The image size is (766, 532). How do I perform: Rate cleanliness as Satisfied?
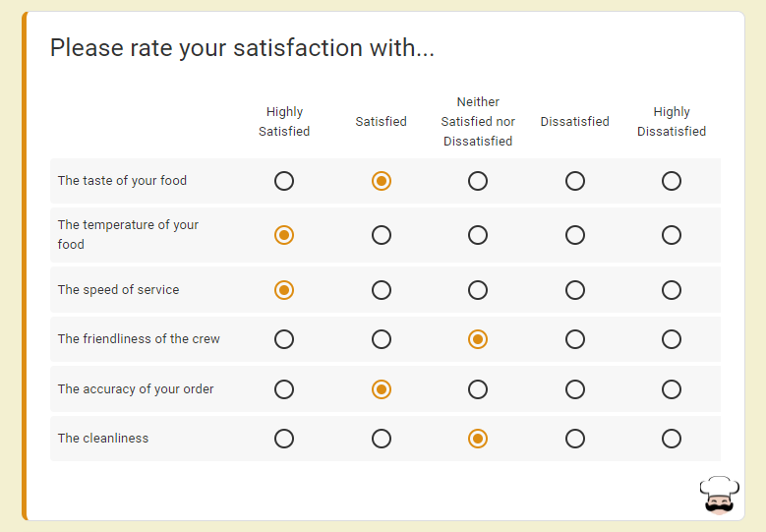click(382, 439)
